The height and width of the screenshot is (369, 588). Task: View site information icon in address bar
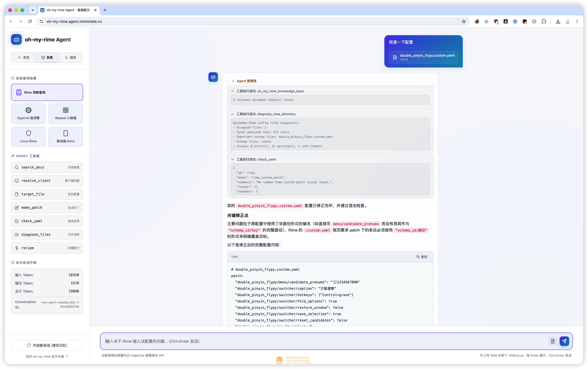[41, 21]
